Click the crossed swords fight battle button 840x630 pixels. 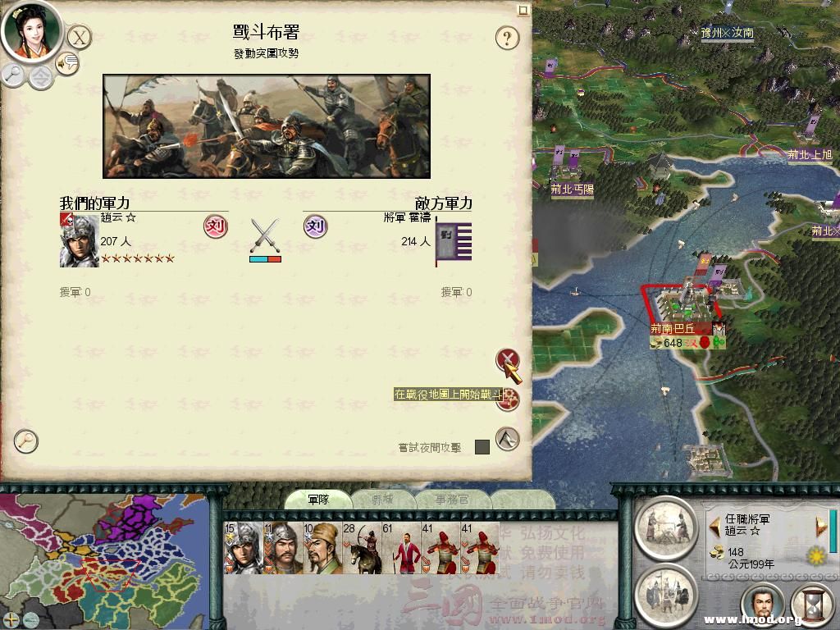click(x=507, y=359)
